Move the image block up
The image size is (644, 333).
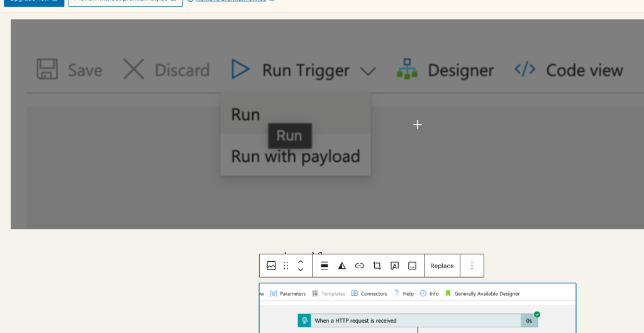301,262
